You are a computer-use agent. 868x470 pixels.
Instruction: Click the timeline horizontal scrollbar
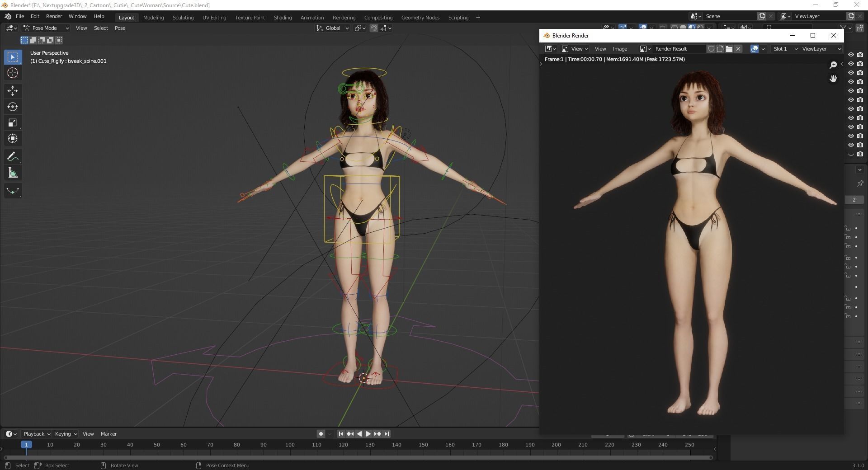coord(358,457)
